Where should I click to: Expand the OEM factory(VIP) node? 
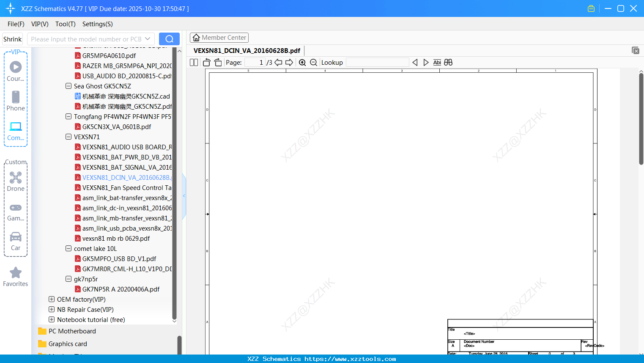pyautogui.click(x=52, y=299)
